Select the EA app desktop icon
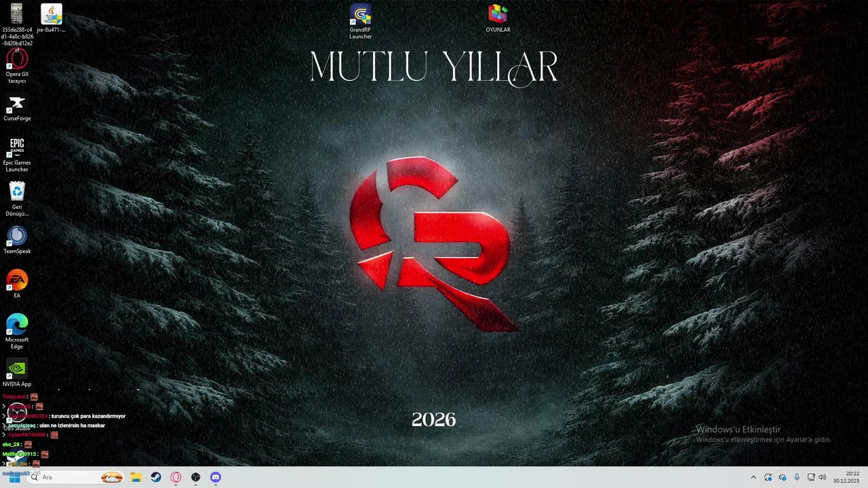 [17, 285]
